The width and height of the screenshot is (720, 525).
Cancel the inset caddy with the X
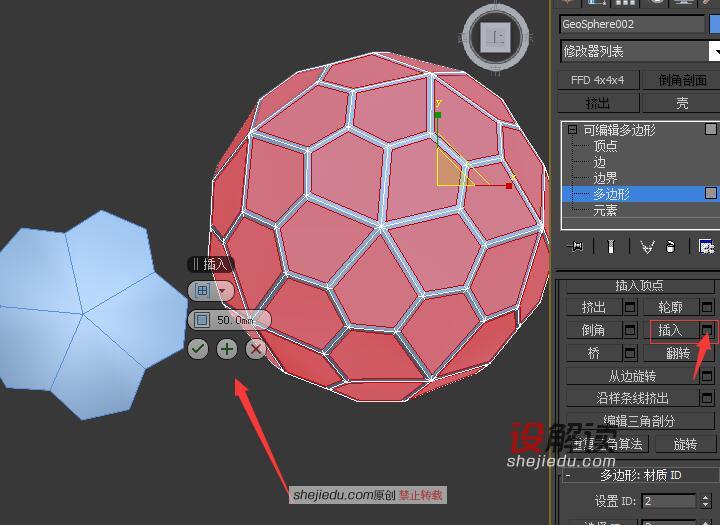(x=256, y=349)
